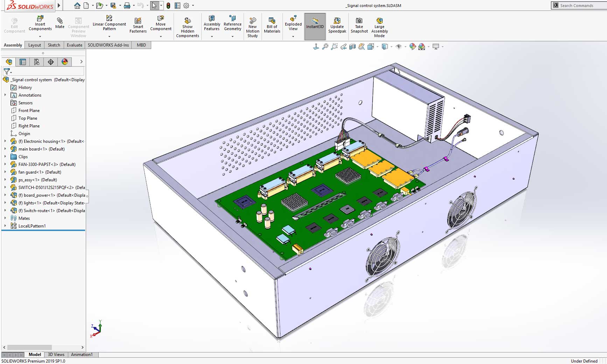Expand the ps_assy component in the tree

[x=5, y=180]
